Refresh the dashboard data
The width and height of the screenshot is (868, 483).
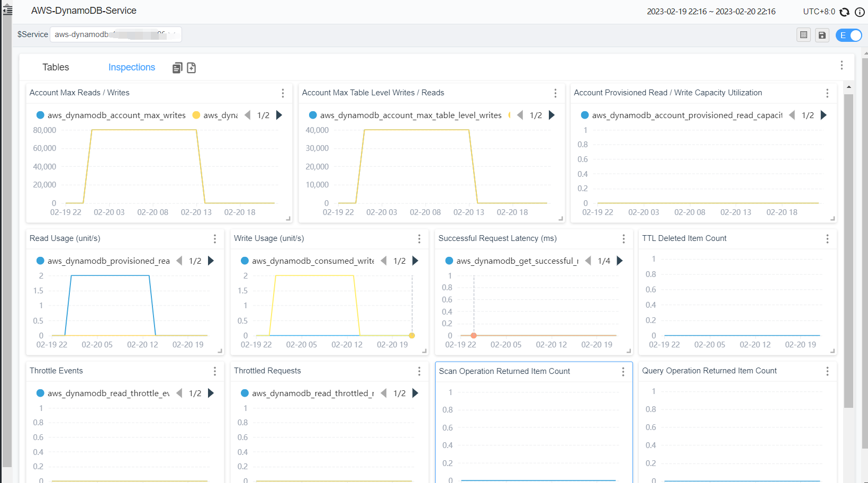coord(845,12)
